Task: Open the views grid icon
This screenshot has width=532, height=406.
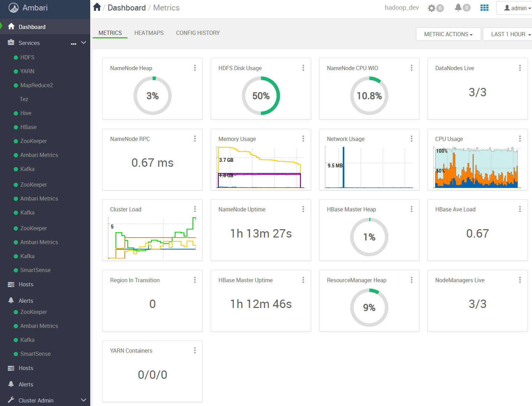Action: pos(484,8)
